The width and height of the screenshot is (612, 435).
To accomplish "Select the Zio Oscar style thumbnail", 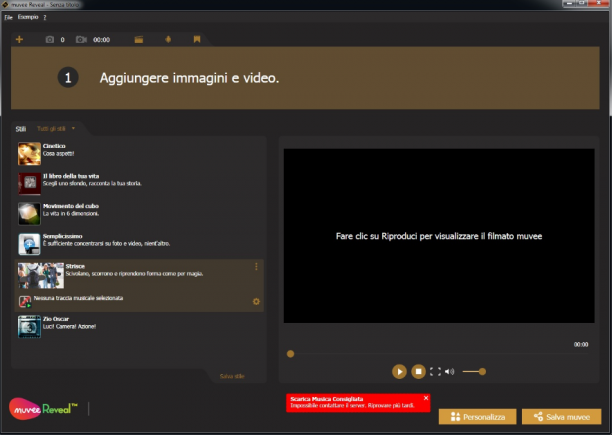I will pyautogui.click(x=29, y=327).
